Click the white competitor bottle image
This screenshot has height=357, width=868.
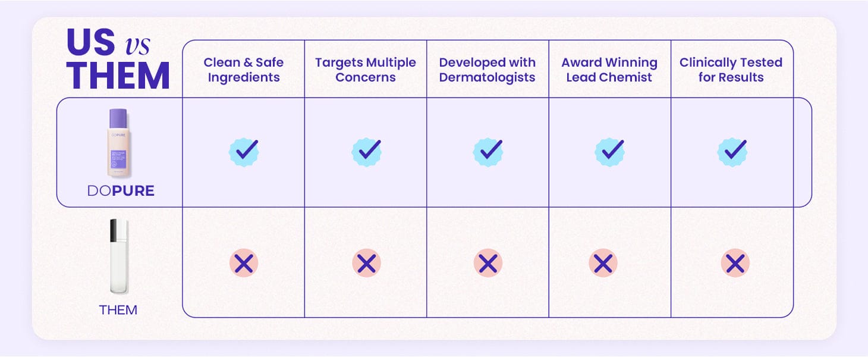click(x=119, y=256)
